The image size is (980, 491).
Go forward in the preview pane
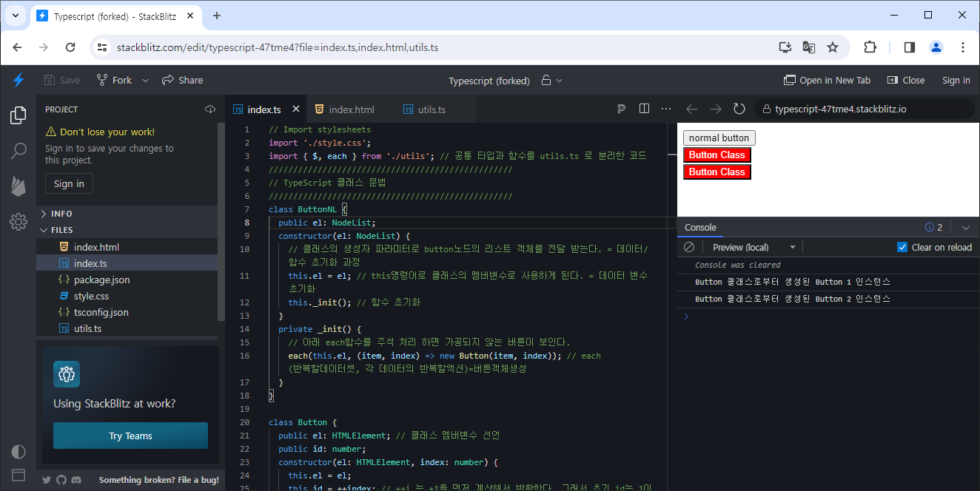716,109
